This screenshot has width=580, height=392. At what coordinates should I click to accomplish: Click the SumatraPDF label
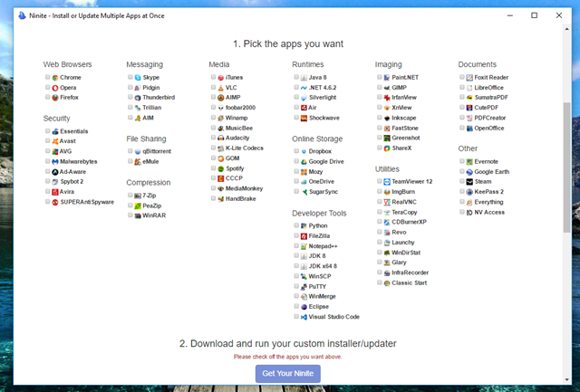coord(491,98)
